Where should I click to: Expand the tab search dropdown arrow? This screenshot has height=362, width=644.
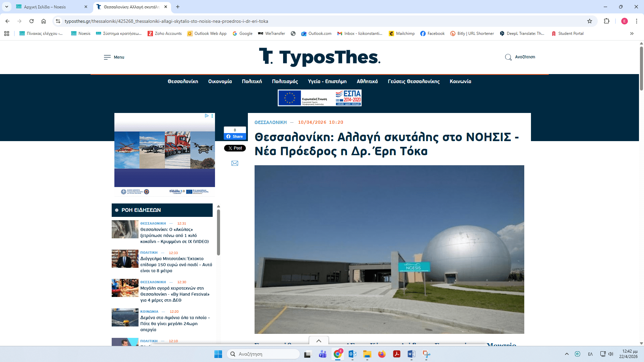7,7
